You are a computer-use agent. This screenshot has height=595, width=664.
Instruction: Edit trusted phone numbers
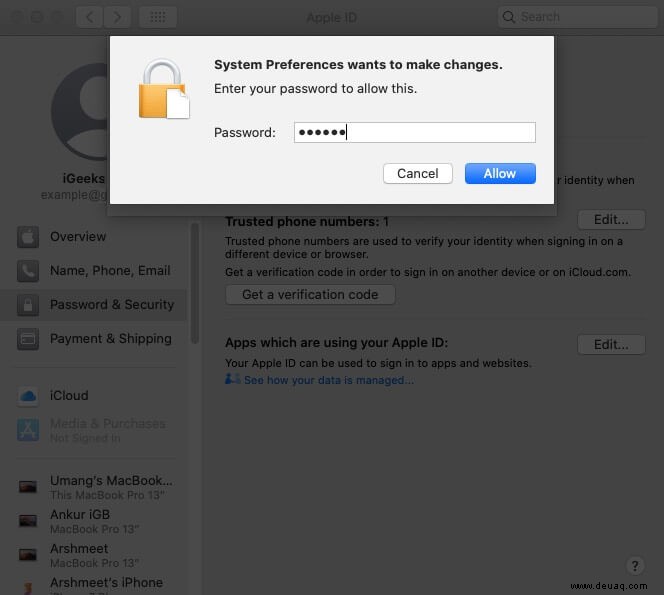(611, 220)
